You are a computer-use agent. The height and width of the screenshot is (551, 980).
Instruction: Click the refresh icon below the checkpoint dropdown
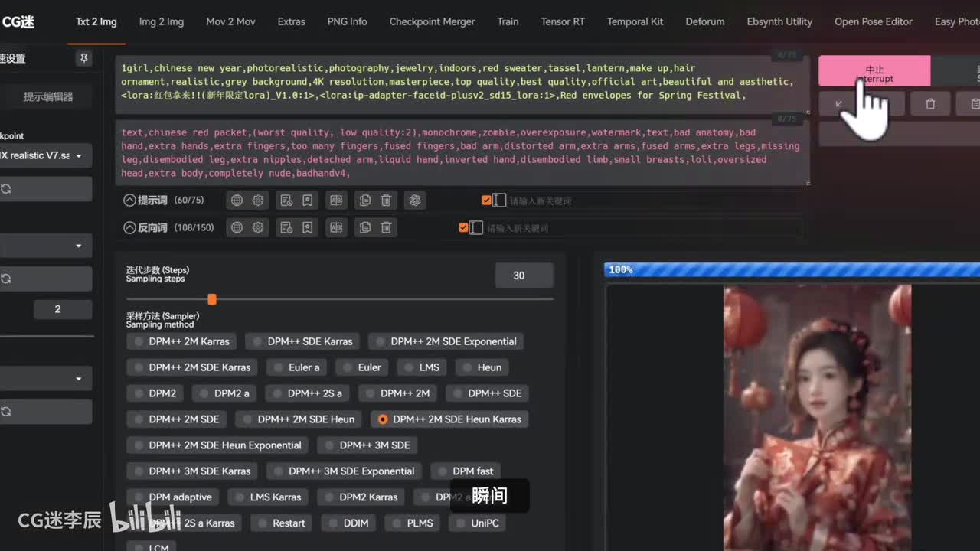coord(6,188)
